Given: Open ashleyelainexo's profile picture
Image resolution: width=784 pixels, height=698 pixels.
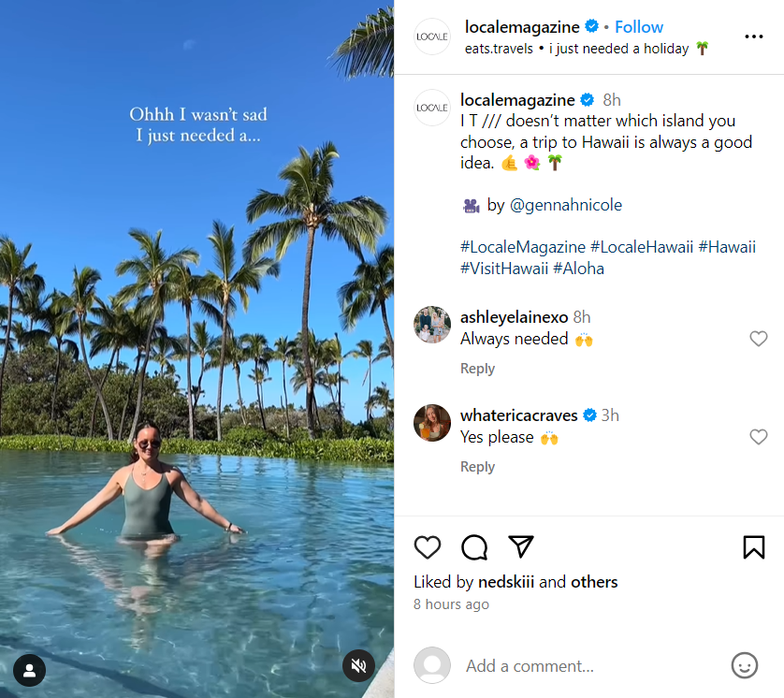Looking at the screenshot, I should coord(432,325).
